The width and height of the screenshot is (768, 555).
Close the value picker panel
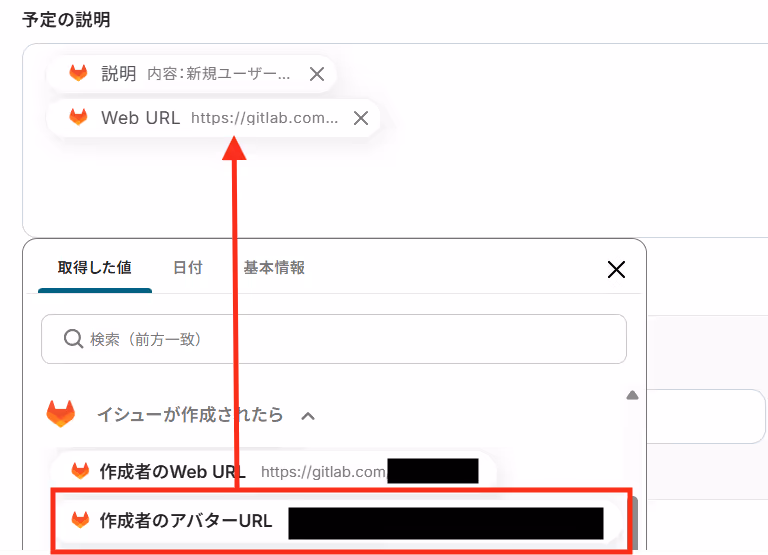(x=616, y=269)
